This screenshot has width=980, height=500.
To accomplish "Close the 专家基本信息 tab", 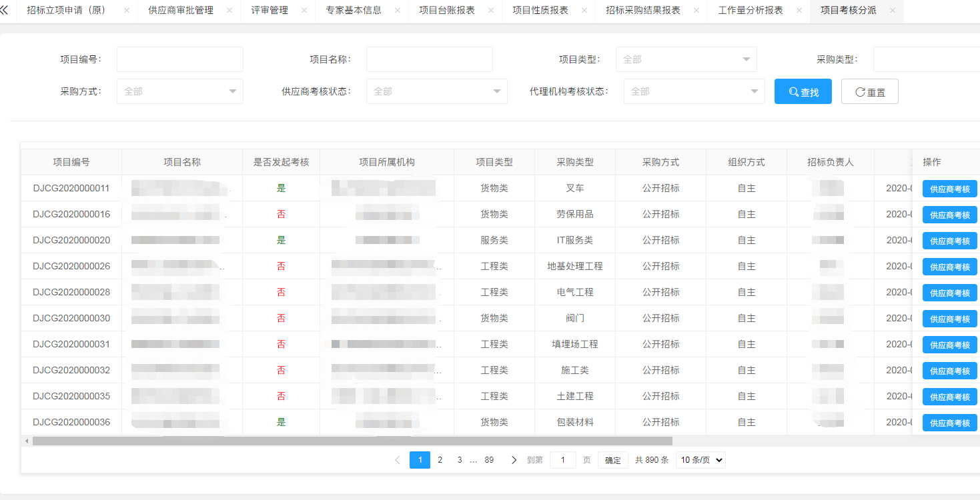I will coord(398,11).
